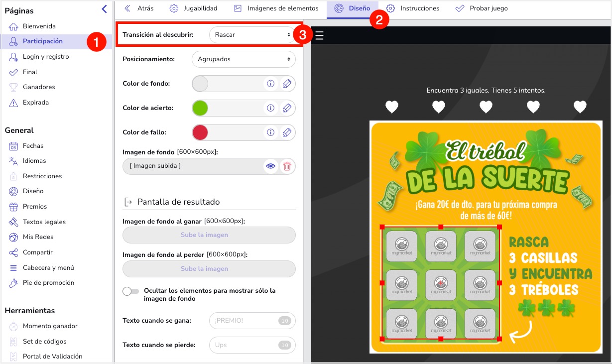612x364 pixels.
Task: Switch to the Imágenes de elementos tab
Action: point(276,8)
